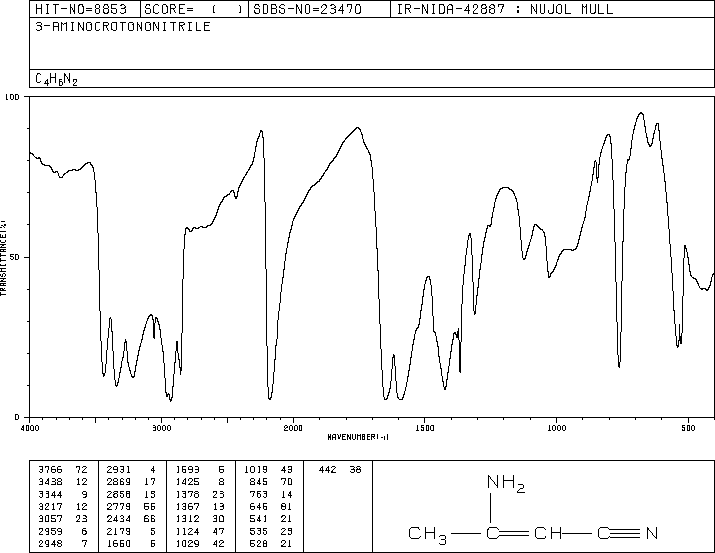Select peak table entry 1660
The width and height of the screenshot is (715, 553).
[131, 543]
